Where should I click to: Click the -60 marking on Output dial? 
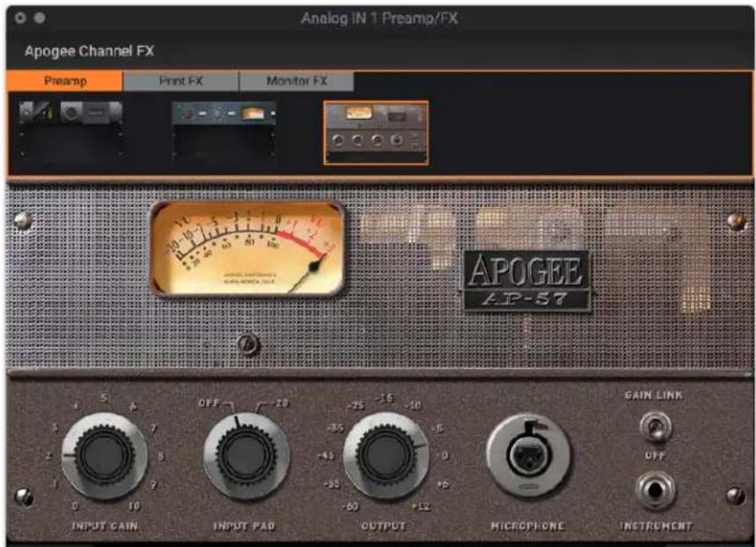[x=350, y=506]
